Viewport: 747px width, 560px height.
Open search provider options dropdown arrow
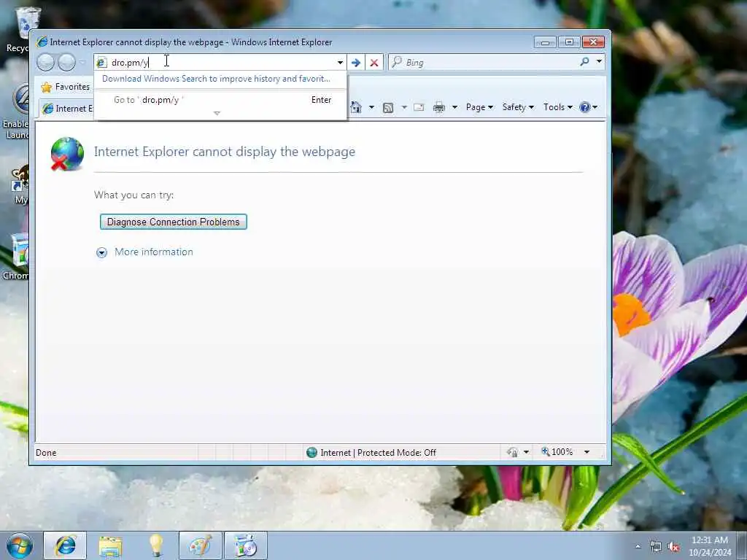click(x=599, y=62)
